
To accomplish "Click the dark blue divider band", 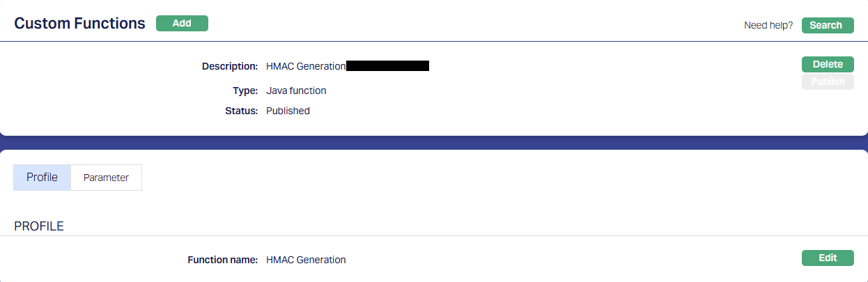I will click(x=434, y=142).
